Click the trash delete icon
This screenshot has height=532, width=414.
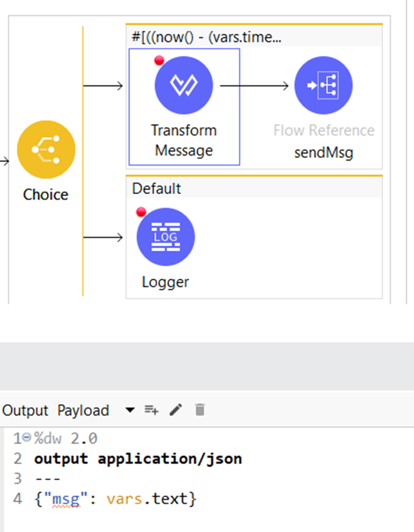(200, 410)
